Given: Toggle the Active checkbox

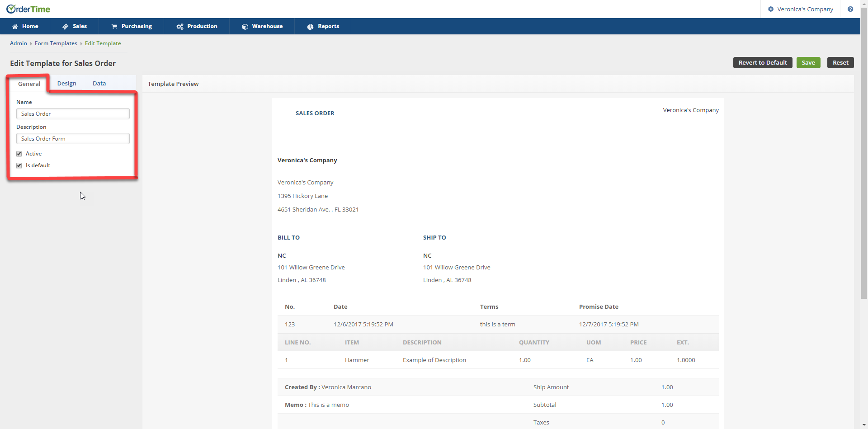Looking at the screenshot, I should click(19, 154).
